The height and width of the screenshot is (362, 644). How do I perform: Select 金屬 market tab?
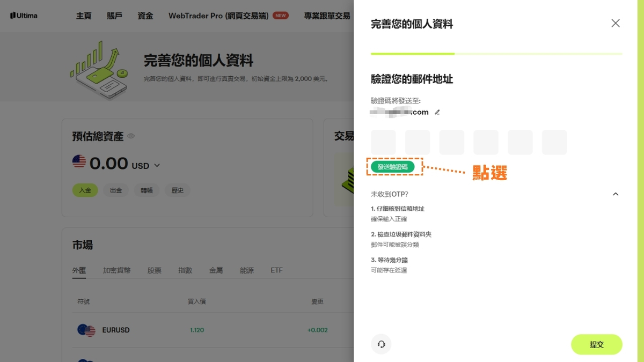click(x=216, y=270)
